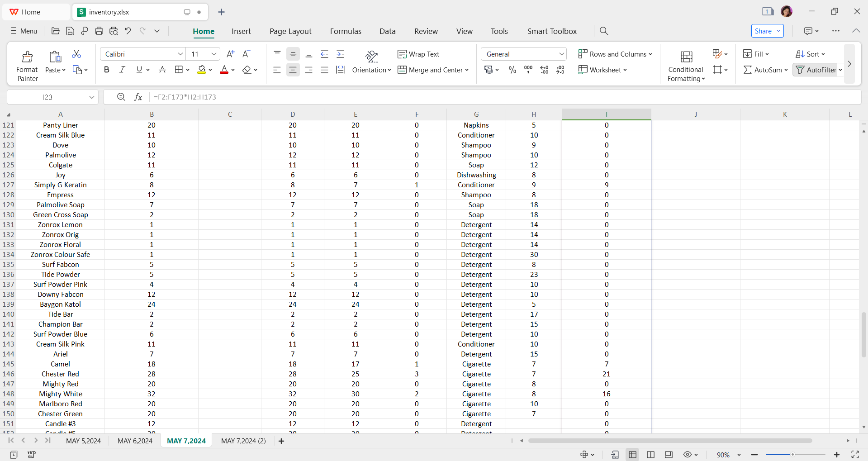
Task: Open the Formulas tab
Action: point(346,31)
